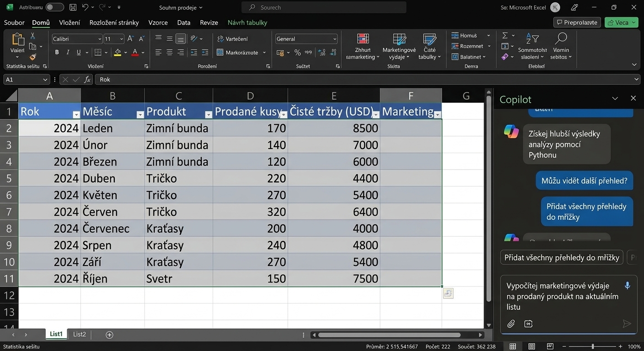
Task: Click the Borders icon
Action: [x=98, y=53]
